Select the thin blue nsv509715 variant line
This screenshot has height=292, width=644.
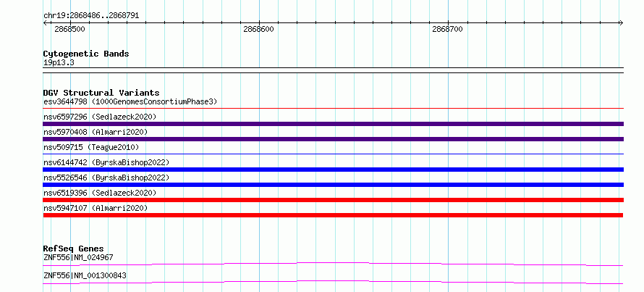point(333,154)
